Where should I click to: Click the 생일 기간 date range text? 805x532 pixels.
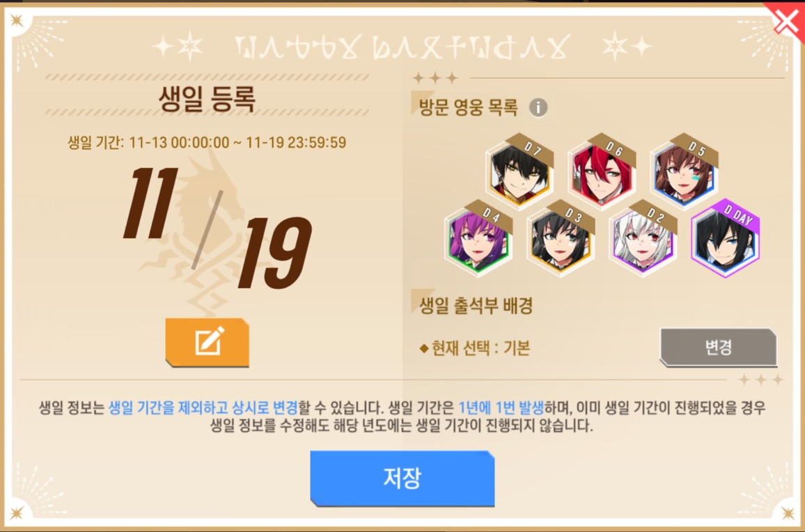[207, 142]
